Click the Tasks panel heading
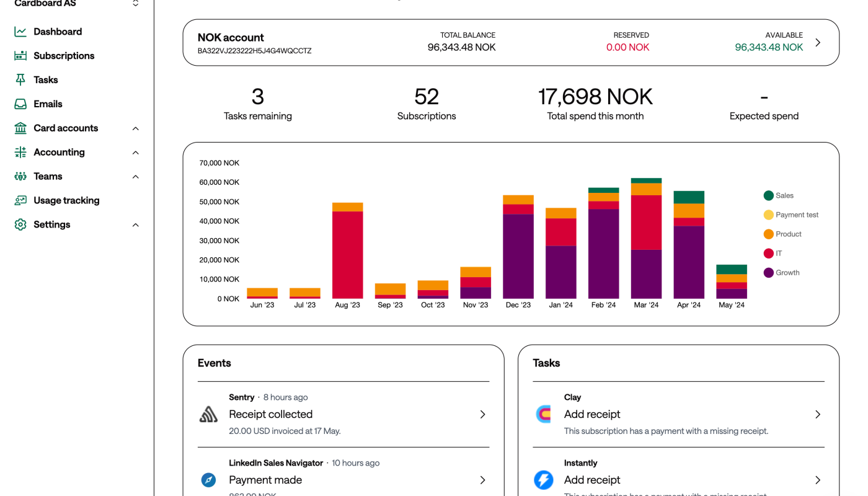Image resolution: width=868 pixels, height=496 pixels. [x=546, y=363]
